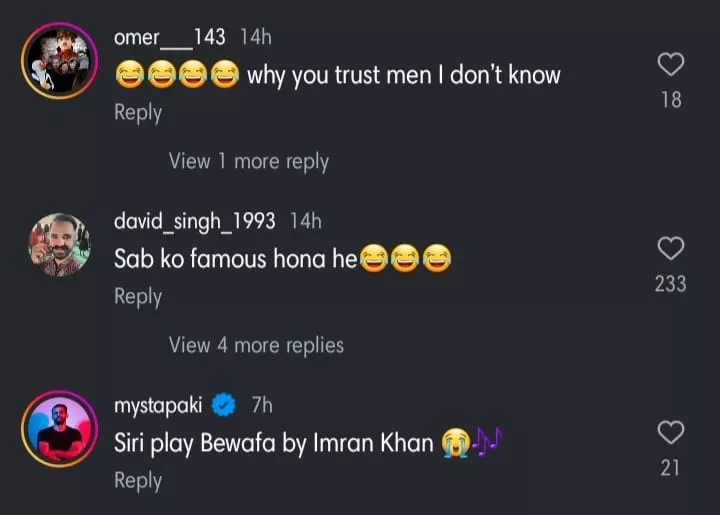Like omer___143's comment with the heart
This screenshot has height=515, width=720.
coord(671,64)
